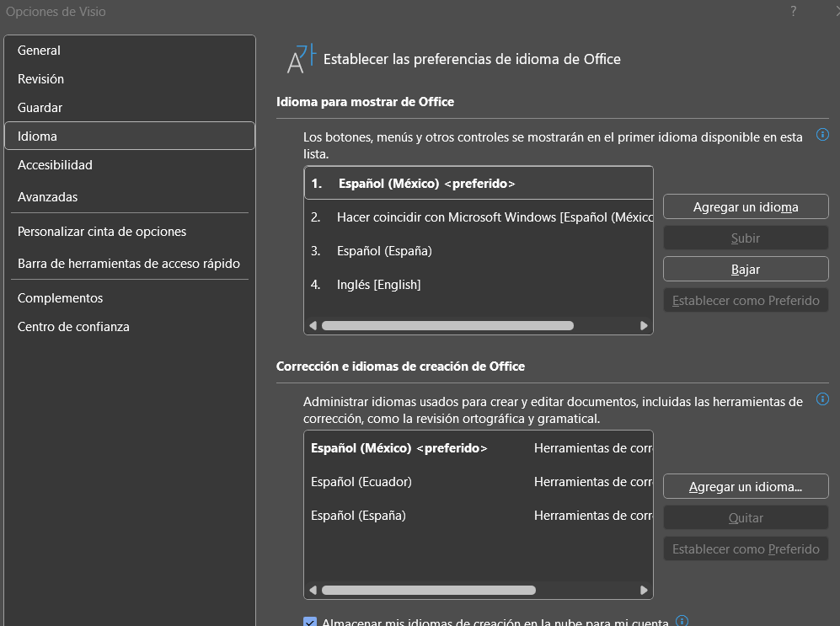This screenshot has width=840, height=626.
Task: Select authoring language Español (México) <preferido>
Action: [479, 448]
